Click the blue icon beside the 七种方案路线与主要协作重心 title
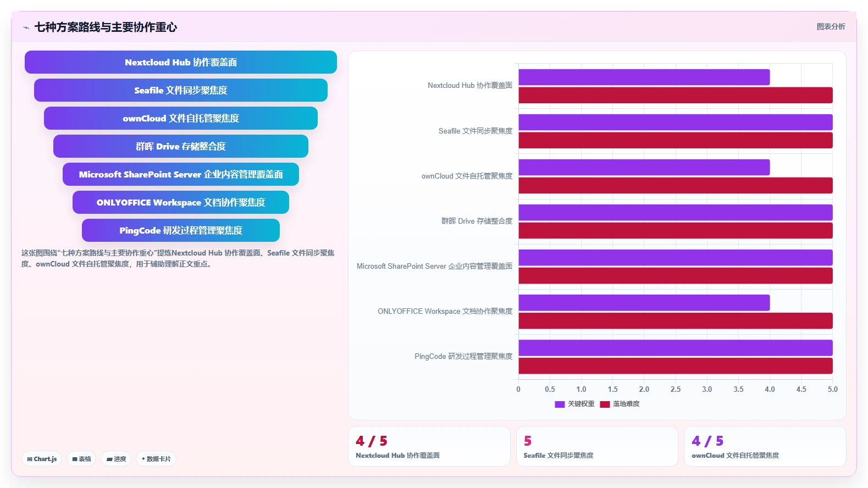Viewport: 868px width, 488px height. tap(26, 27)
